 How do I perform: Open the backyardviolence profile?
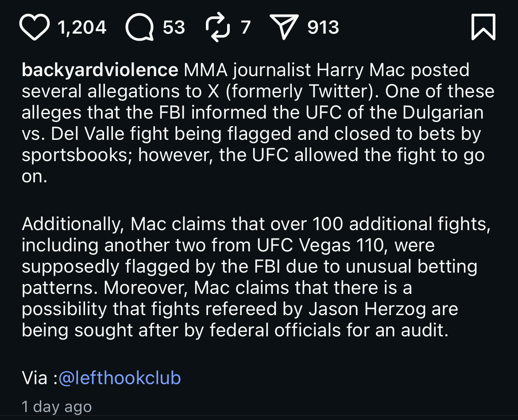click(100, 70)
